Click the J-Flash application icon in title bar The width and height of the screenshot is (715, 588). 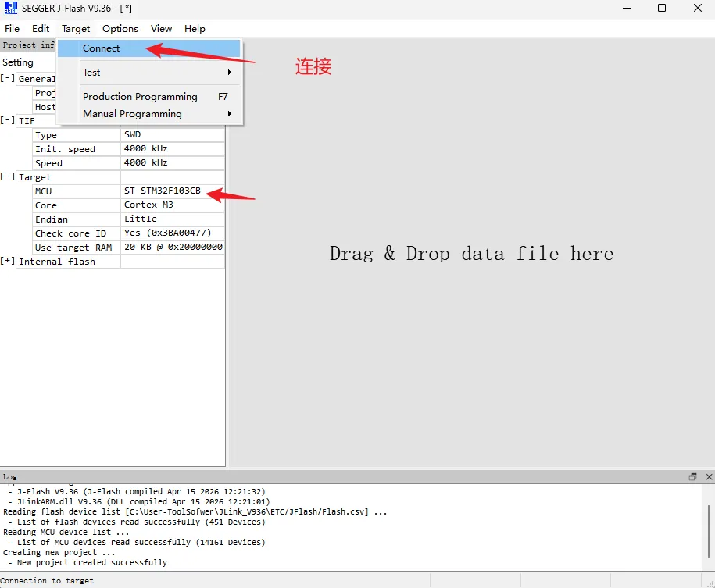[x=10, y=9]
